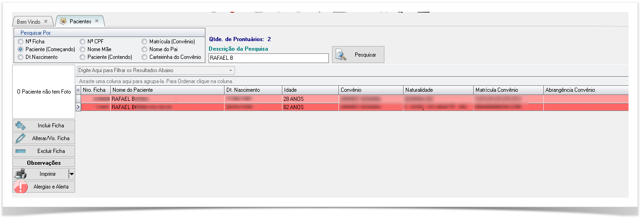Open the filter results dropdown
This screenshot has width=644, height=220.
(231, 71)
